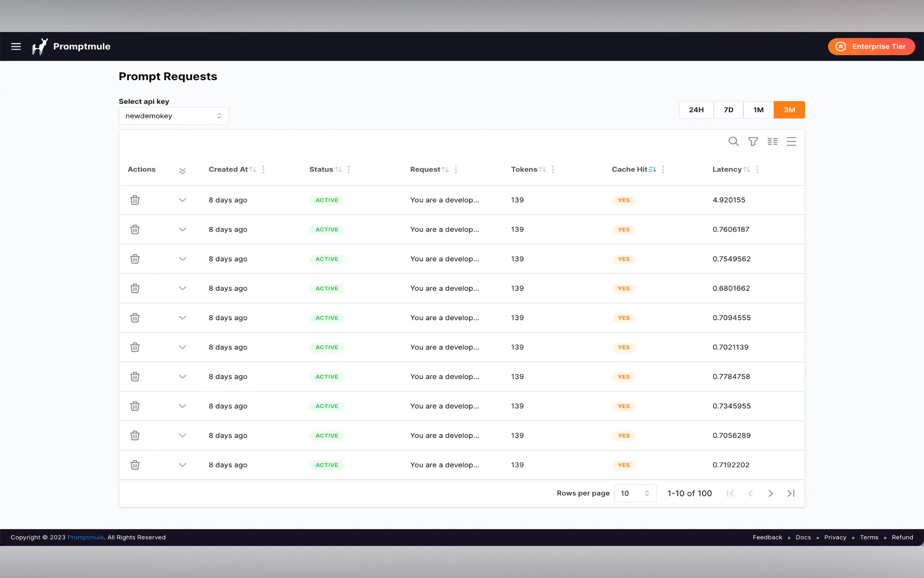Click the Enterprise Tier button

(871, 46)
